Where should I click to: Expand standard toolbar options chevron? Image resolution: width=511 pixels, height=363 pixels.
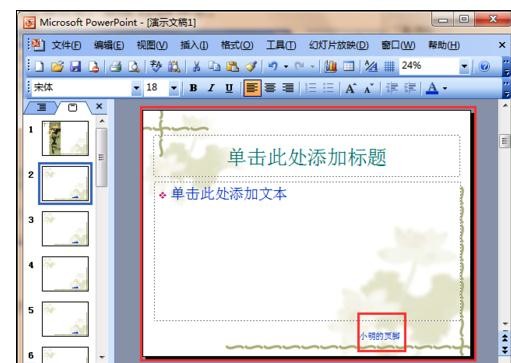[507, 68]
